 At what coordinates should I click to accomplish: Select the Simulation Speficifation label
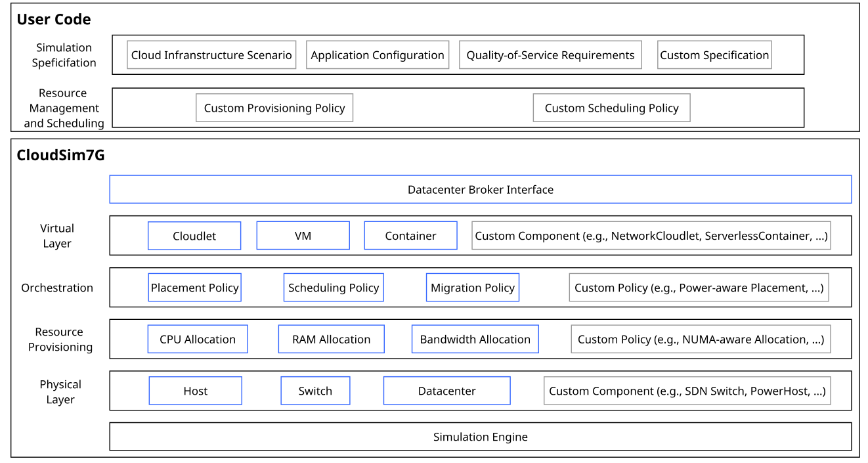64,55
